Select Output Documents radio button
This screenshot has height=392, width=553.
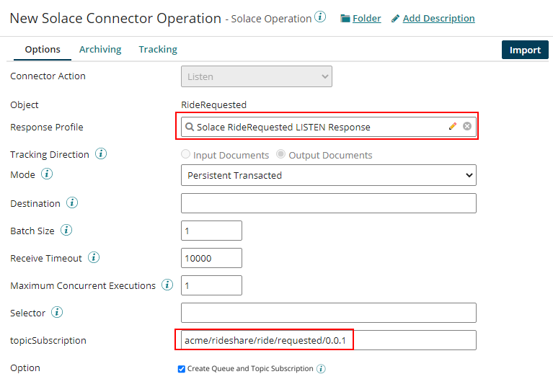[x=282, y=155]
